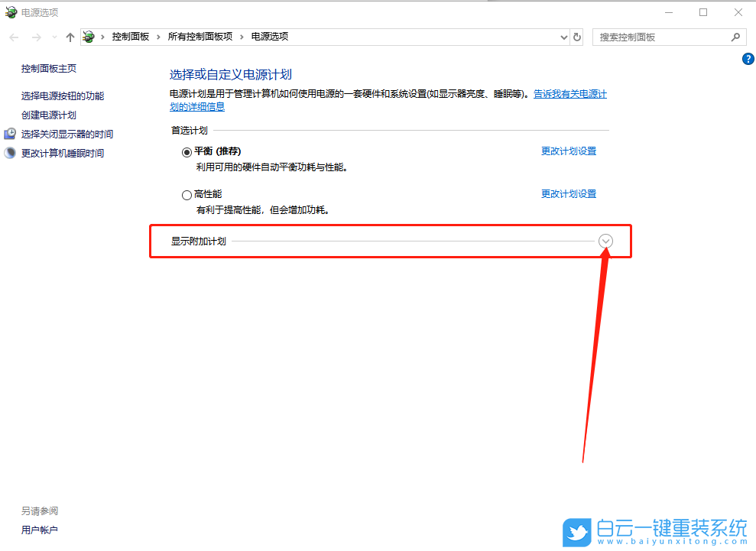Open recent locations dropdown next to forward arrow
This screenshot has width=756, height=551.
(53, 37)
